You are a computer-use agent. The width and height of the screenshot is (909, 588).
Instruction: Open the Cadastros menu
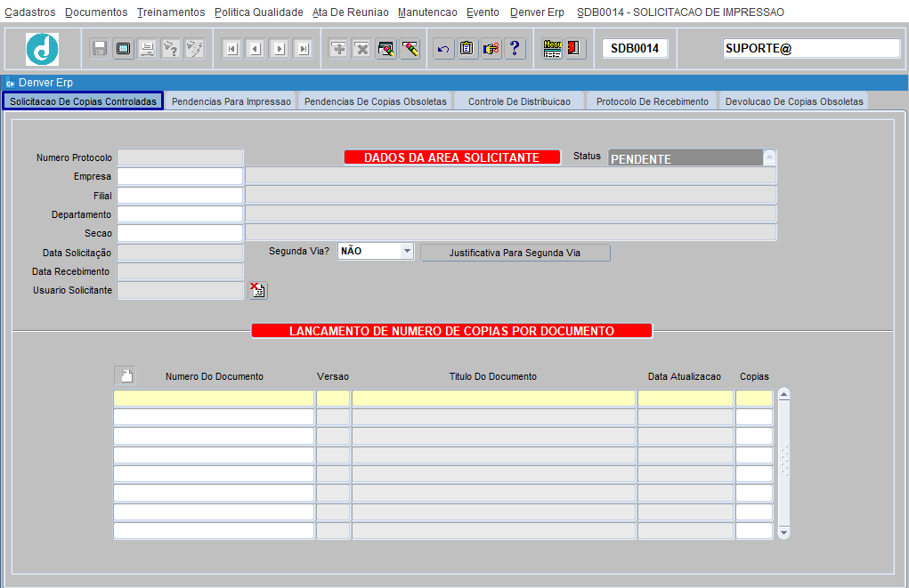[30, 12]
